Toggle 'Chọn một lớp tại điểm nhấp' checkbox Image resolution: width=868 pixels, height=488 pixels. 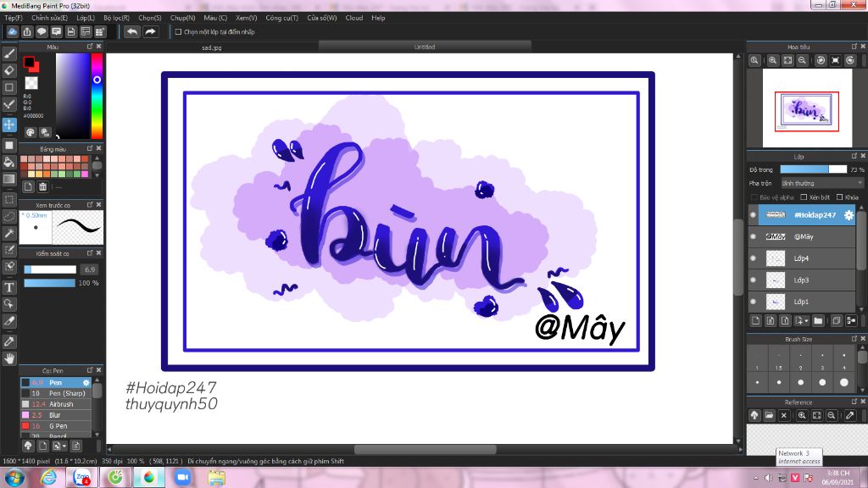pyautogui.click(x=178, y=32)
